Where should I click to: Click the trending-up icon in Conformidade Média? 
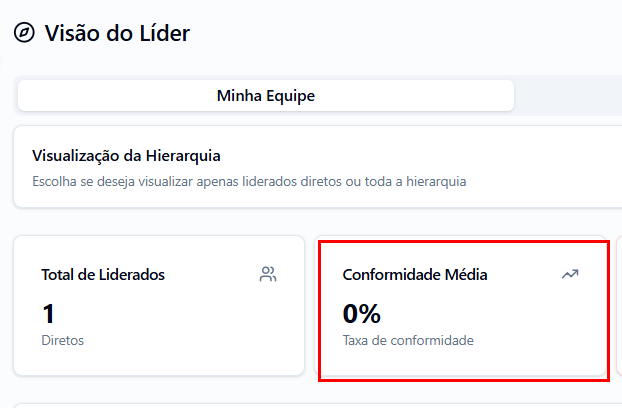click(x=570, y=274)
